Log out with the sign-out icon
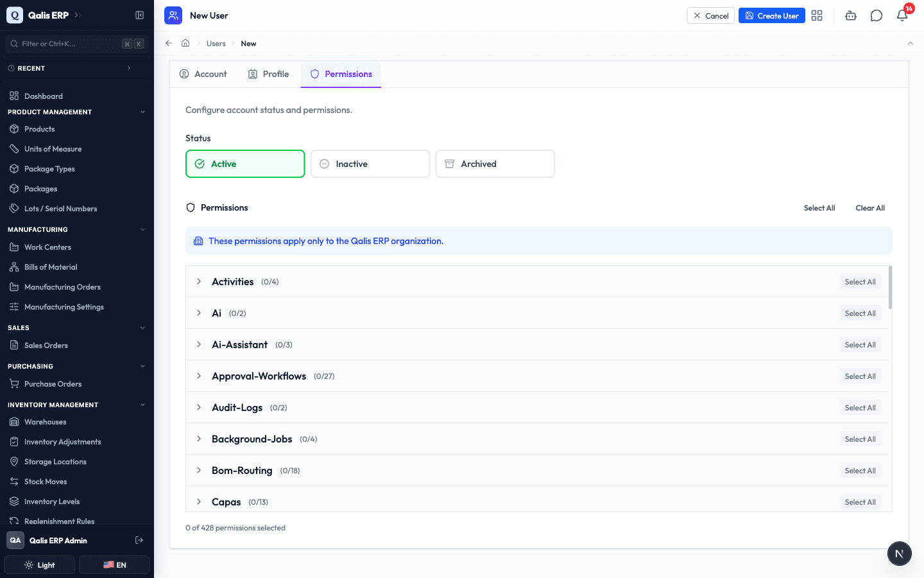Viewport: 924px width, 578px height. 139,540
